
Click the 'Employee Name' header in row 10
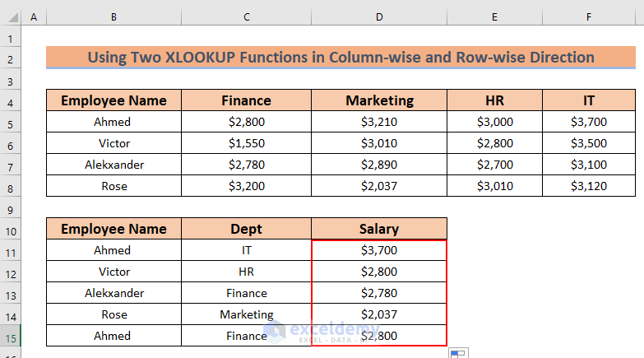[x=114, y=229]
